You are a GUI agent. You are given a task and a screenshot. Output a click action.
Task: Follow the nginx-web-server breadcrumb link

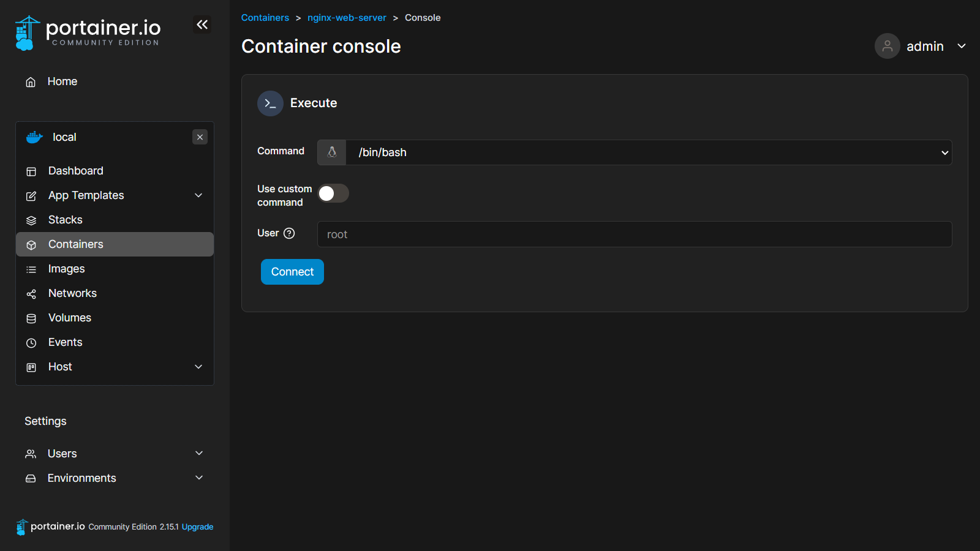click(347, 18)
